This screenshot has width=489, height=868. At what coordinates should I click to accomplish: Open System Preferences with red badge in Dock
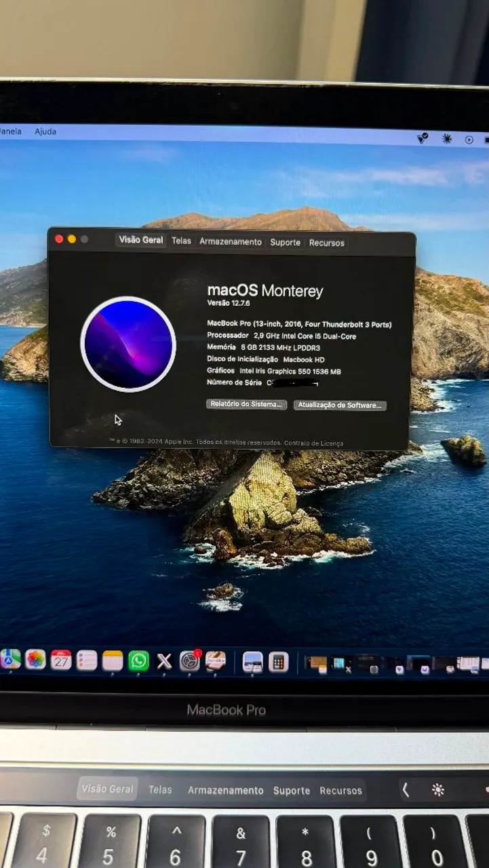(190, 661)
